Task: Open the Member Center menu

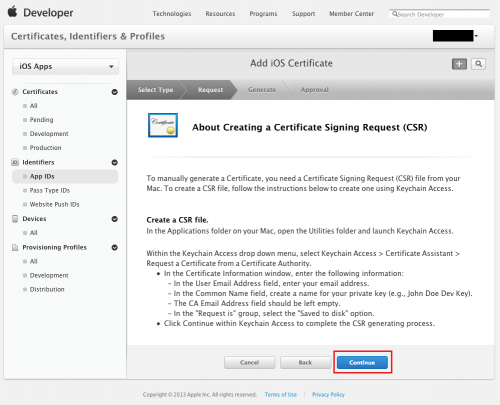Action: 351,14
